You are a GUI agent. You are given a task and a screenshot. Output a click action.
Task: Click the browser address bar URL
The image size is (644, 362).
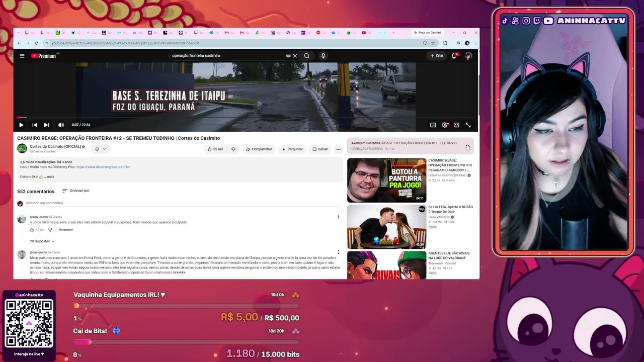(125, 43)
